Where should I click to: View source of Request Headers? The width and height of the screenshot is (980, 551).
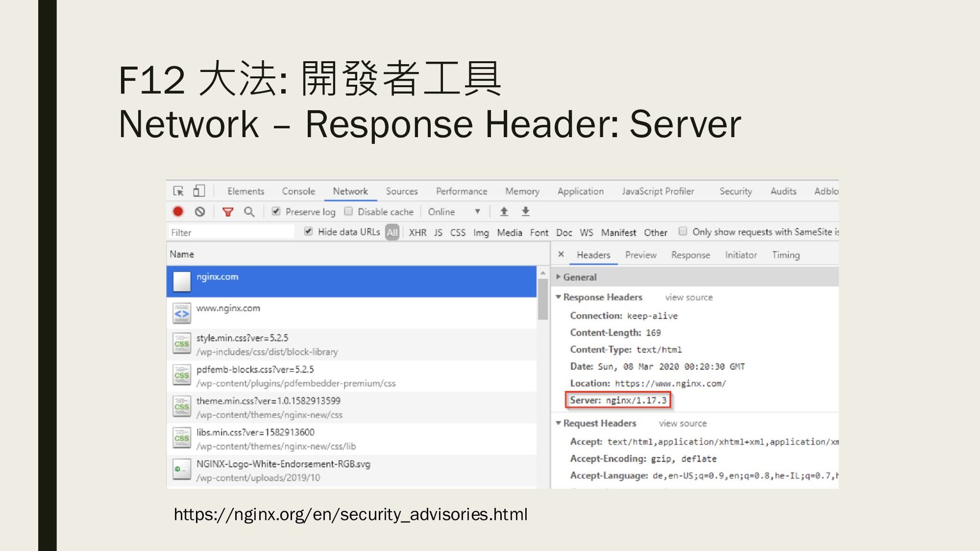pos(682,423)
